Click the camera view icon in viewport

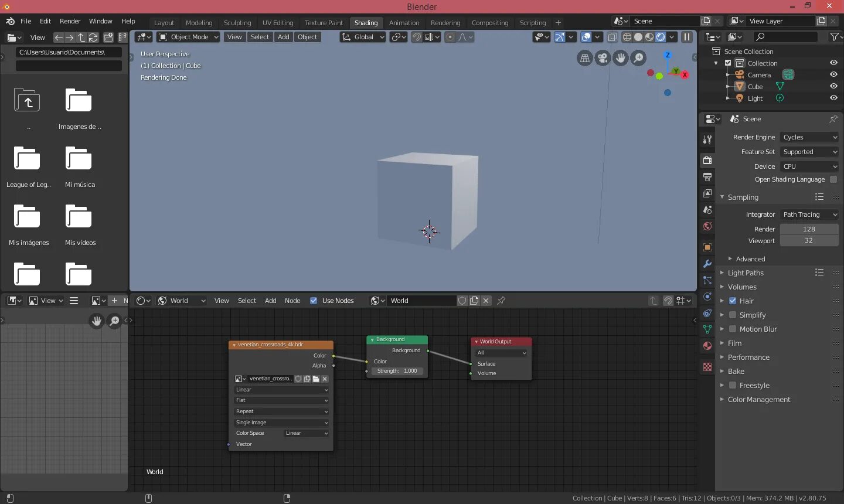click(x=603, y=58)
